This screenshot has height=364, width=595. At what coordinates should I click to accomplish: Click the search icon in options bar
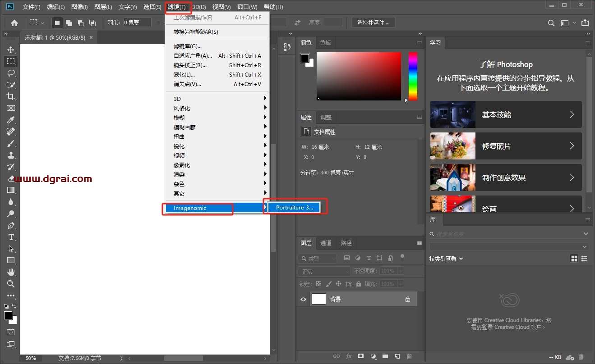click(551, 23)
